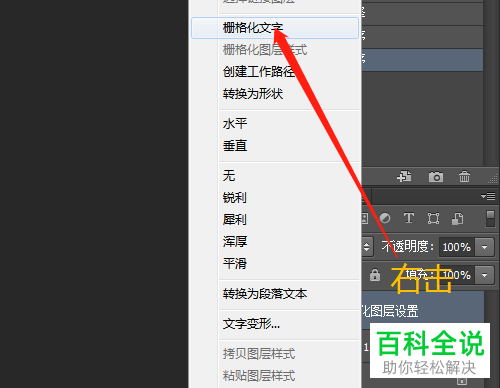Image resolution: width=500 pixels, height=388 pixels.
Task: Filter layers by shape icon
Action: (x=433, y=218)
